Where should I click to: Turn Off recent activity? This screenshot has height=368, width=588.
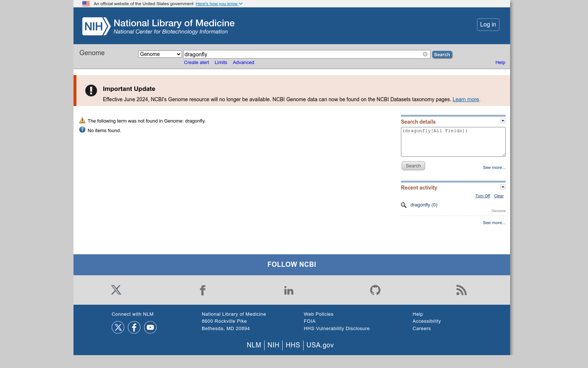tap(483, 196)
